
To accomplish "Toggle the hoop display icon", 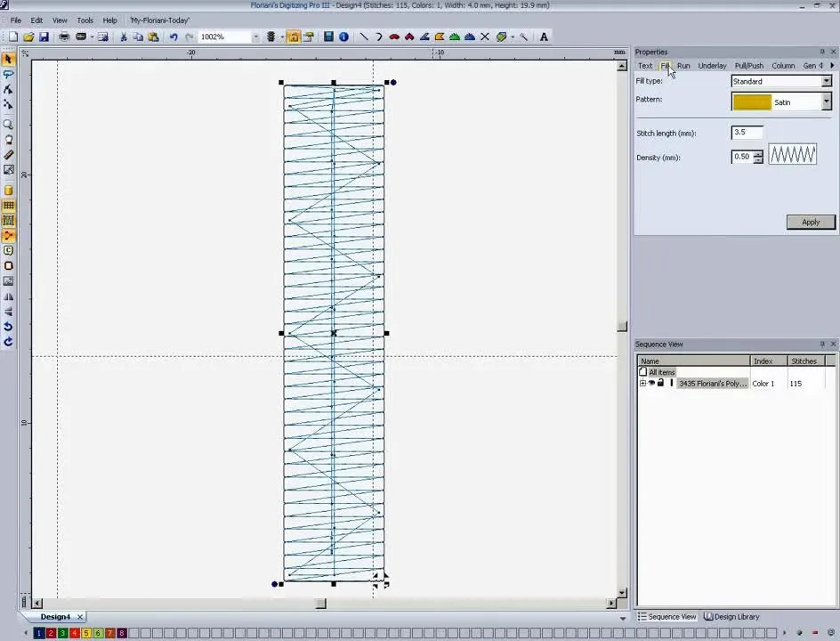I will [x=8, y=220].
